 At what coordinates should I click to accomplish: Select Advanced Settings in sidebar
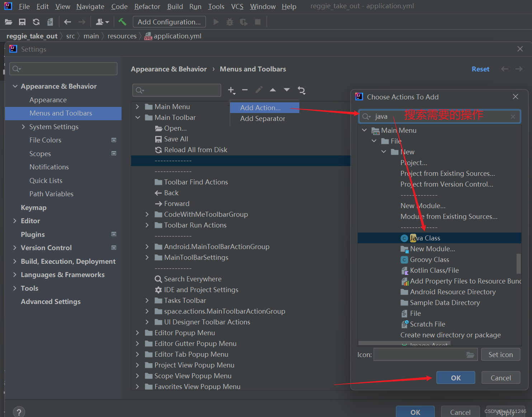51,301
